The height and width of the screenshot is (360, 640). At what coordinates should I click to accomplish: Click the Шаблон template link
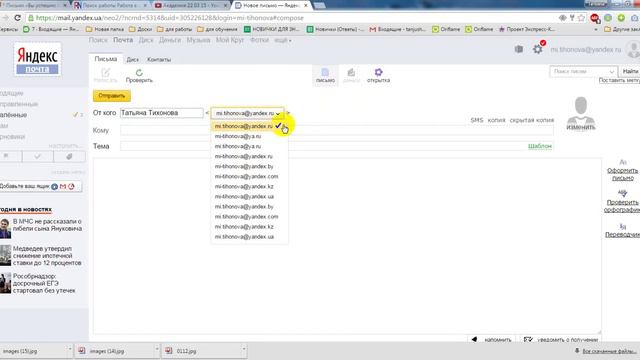(x=540, y=146)
